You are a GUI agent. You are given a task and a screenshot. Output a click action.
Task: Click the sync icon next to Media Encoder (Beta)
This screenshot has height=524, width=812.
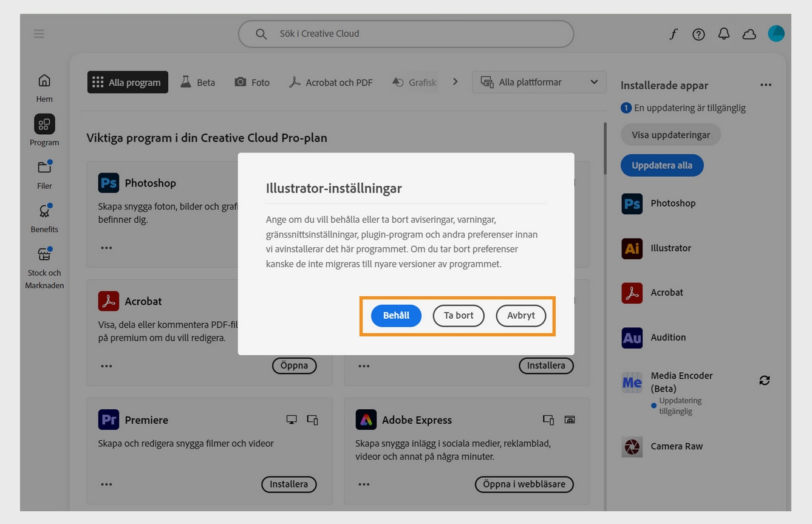click(764, 380)
